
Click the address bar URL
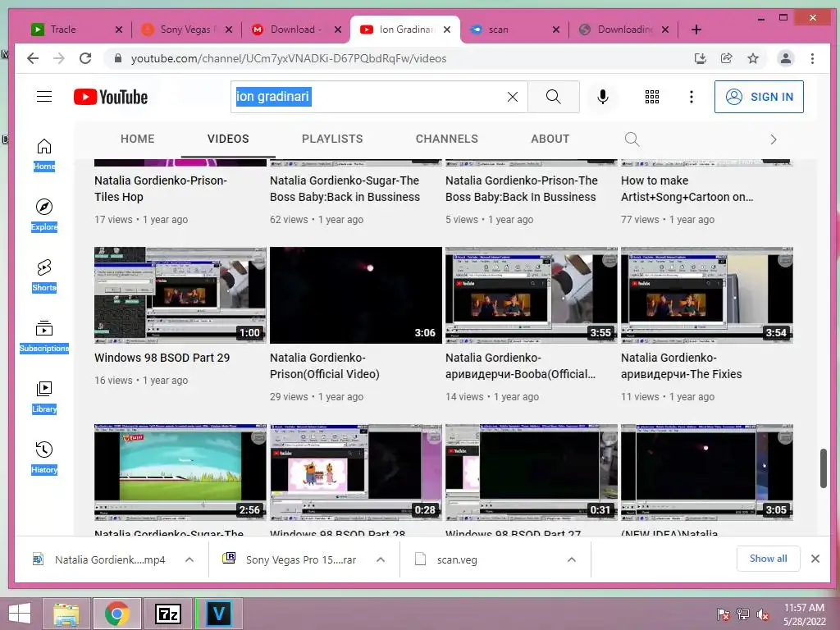coord(289,58)
